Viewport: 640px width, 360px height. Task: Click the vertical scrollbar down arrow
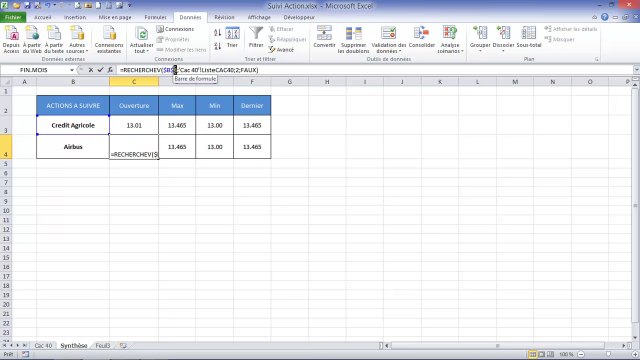click(636, 338)
